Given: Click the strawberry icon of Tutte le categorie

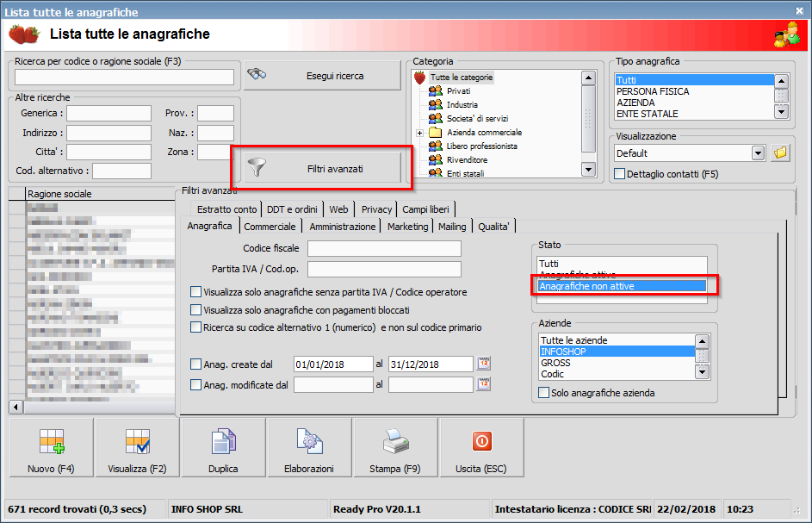Looking at the screenshot, I should click(420, 78).
